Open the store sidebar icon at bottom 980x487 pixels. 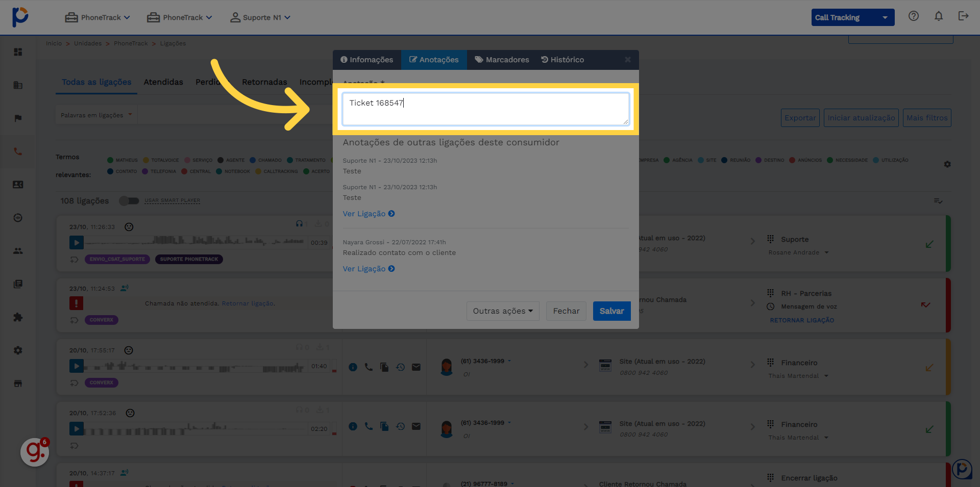[x=18, y=383]
